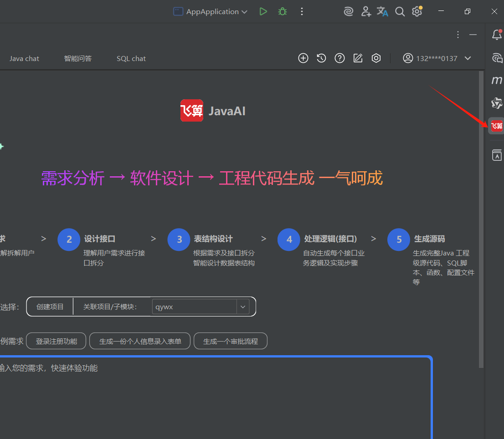Image resolution: width=504 pixels, height=439 pixels.
Task: Click step 2 circle 设计接口
Action: [x=69, y=240]
